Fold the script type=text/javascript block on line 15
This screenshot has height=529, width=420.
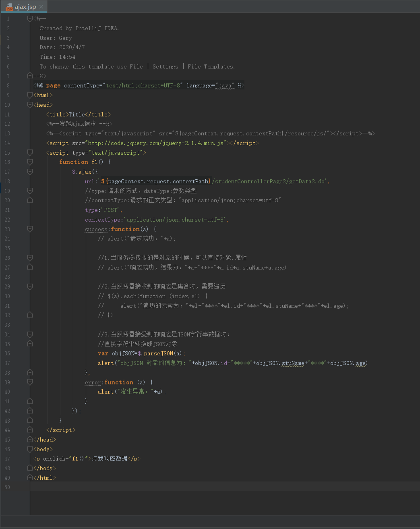[30, 152]
